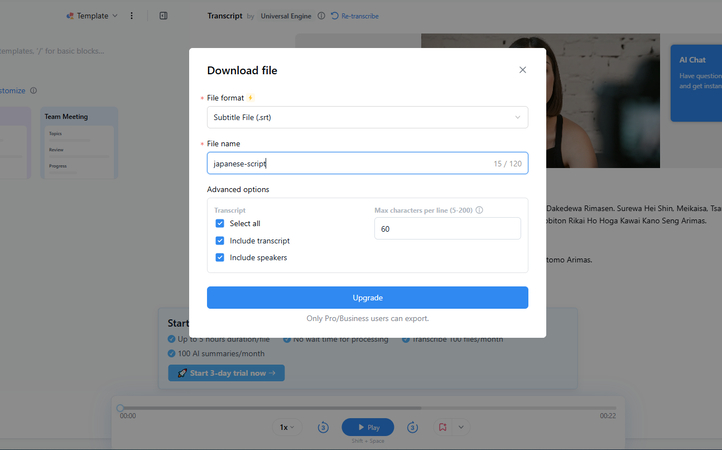Click Start 3-day trial now button

(x=226, y=373)
